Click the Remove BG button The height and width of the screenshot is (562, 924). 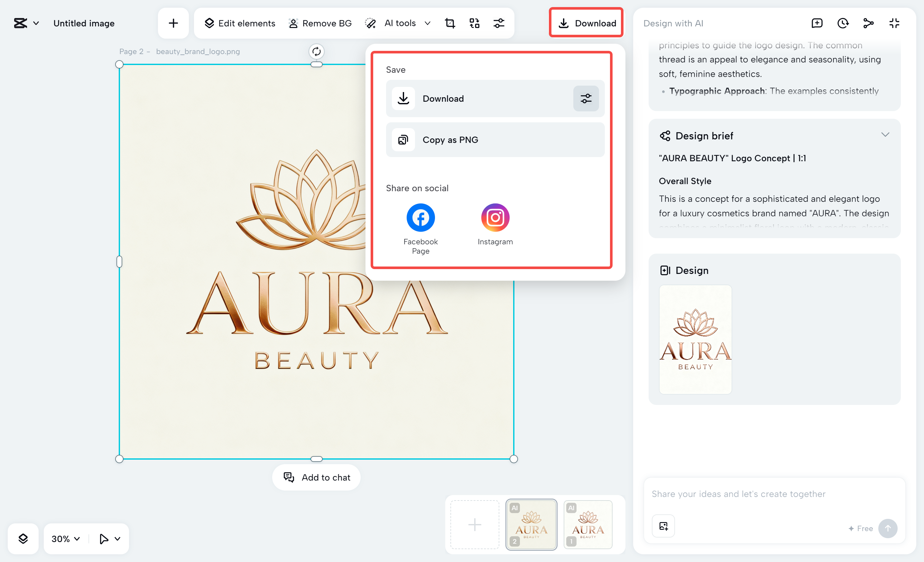(320, 23)
